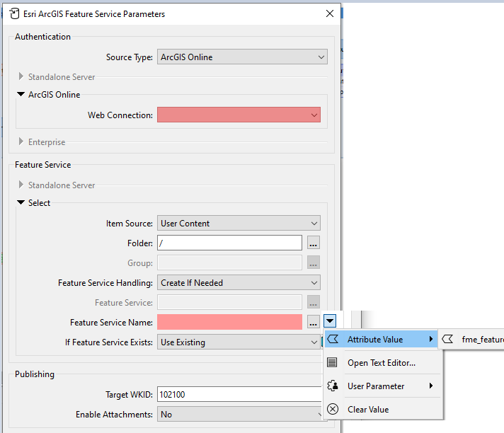The image size is (504, 433).
Task: Close the Esri ArcGIS Feature Service Parameters dialog
Action: pyautogui.click(x=330, y=13)
